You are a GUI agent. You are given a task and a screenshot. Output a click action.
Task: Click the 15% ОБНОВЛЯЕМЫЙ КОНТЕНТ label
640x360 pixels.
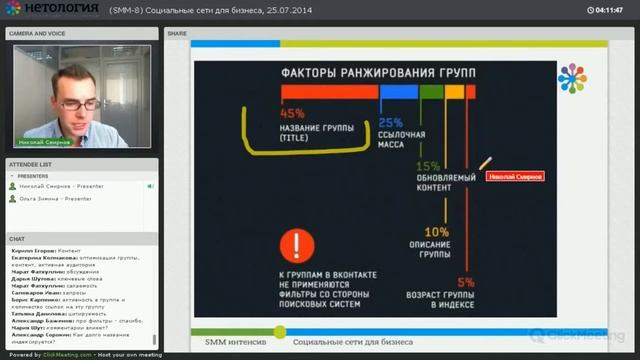point(446,177)
